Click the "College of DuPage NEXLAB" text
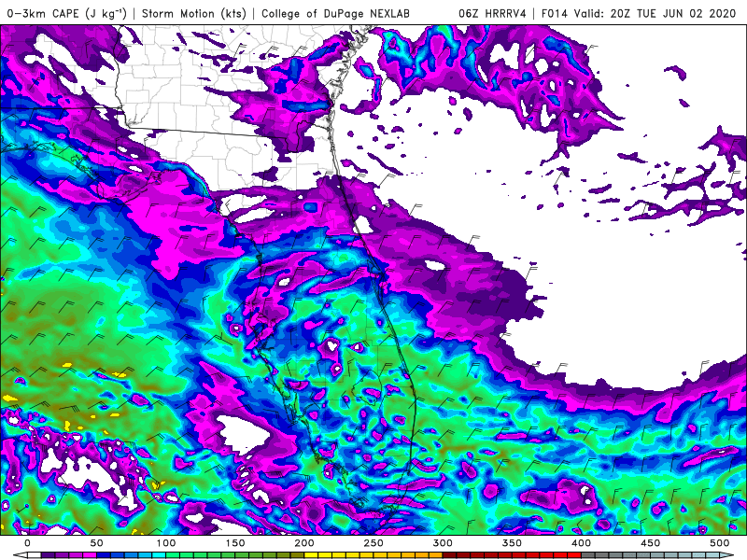 (x=335, y=13)
